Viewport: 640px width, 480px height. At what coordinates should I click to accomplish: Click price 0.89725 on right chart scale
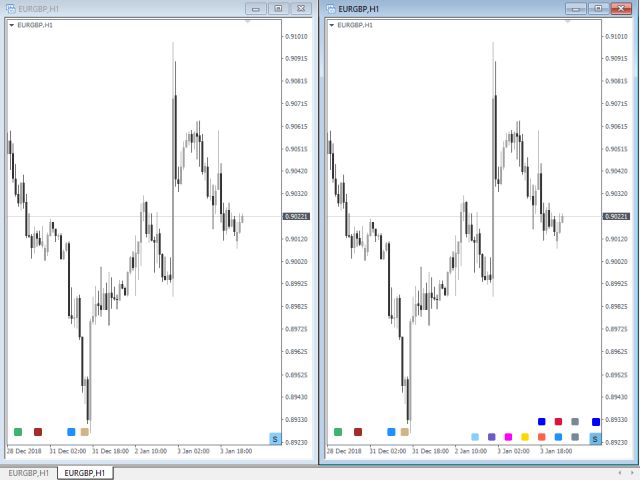coord(616,329)
